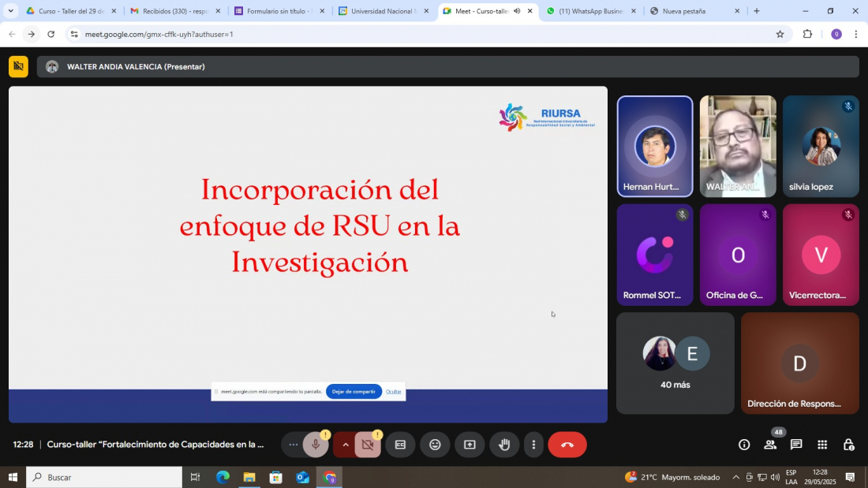Open the meeting details info icon
This screenshot has width=868, height=488.
(744, 445)
